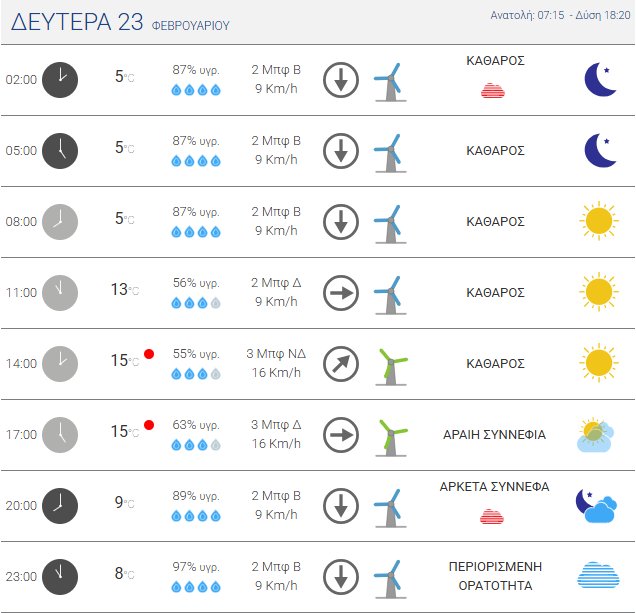This screenshot has width=636, height=613.
Task: Click the sunrise and sunset times text
Action: pos(561,16)
